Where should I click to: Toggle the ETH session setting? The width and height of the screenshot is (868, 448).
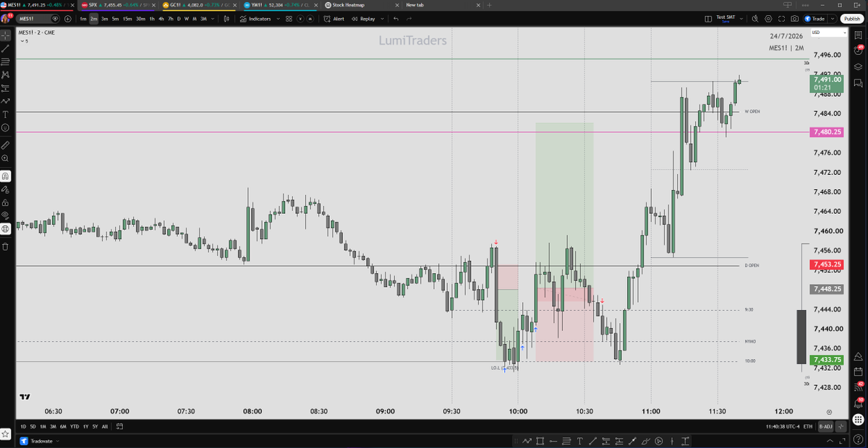click(808, 426)
